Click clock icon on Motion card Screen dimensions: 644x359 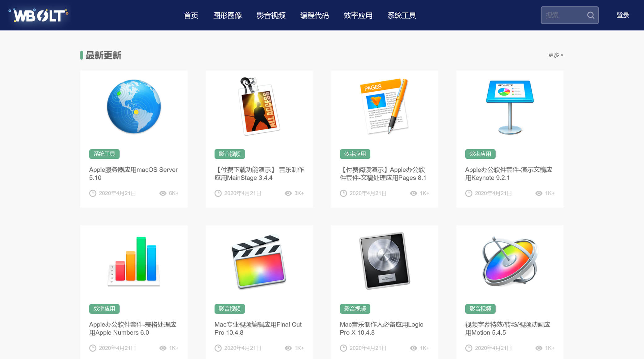pyautogui.click(x=469, y=348)
